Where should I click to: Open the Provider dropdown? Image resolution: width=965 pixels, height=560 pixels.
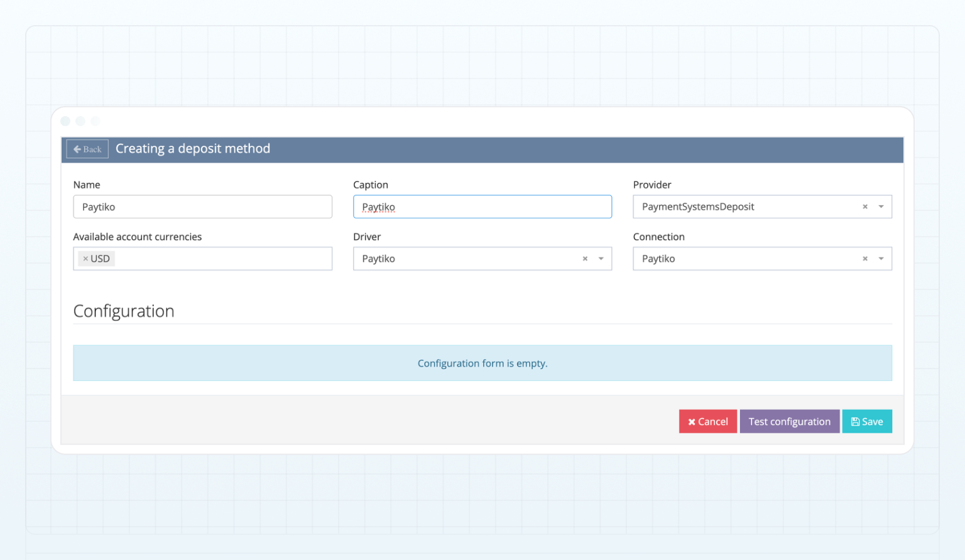(x=881, y=207)
